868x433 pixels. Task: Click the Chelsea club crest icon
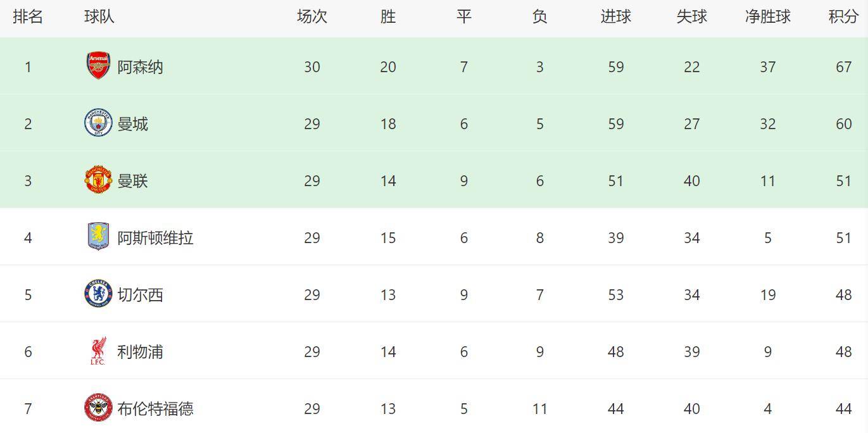98,294
